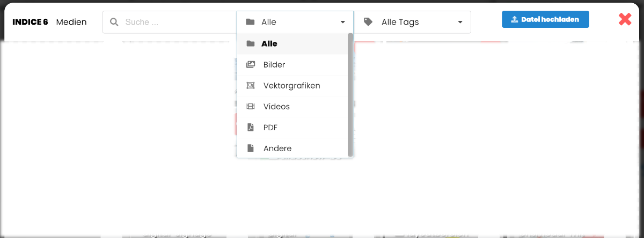Click the Videos film icon
This screenshot has width=644, height=238.
(x=251, y=106)
